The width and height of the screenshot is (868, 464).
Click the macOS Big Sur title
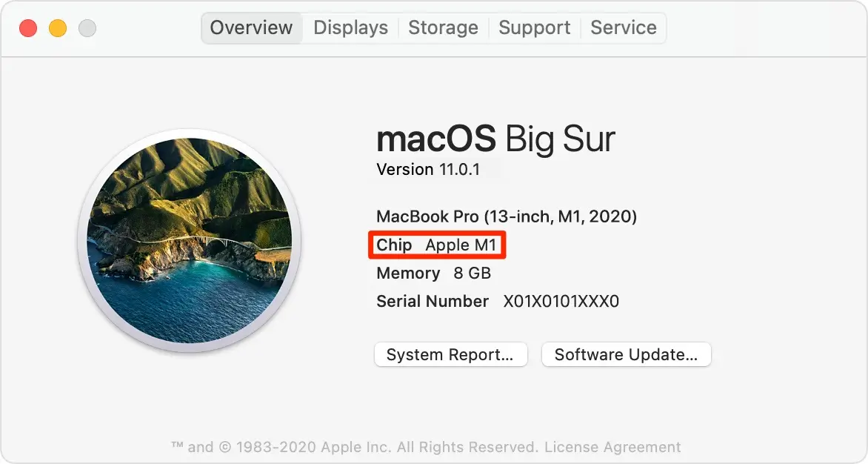point(495,139)
